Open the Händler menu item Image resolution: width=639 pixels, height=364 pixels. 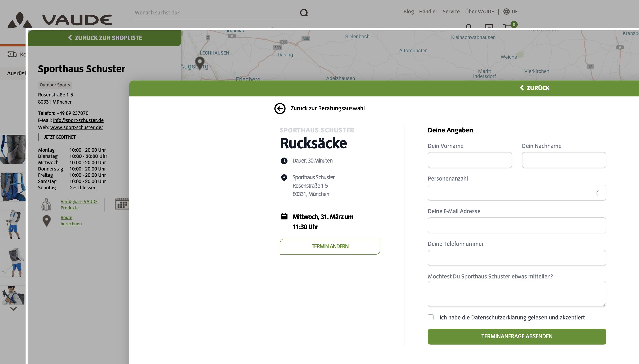click(x=428, y=12)
